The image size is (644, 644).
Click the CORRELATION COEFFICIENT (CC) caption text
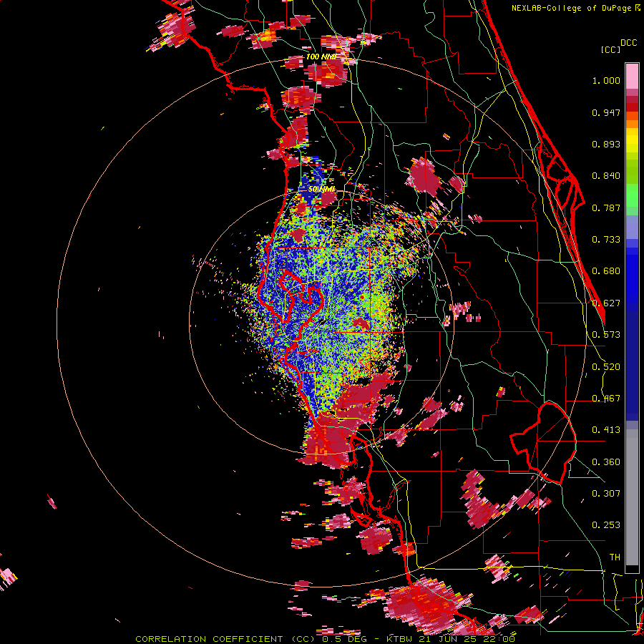(226, 639)
